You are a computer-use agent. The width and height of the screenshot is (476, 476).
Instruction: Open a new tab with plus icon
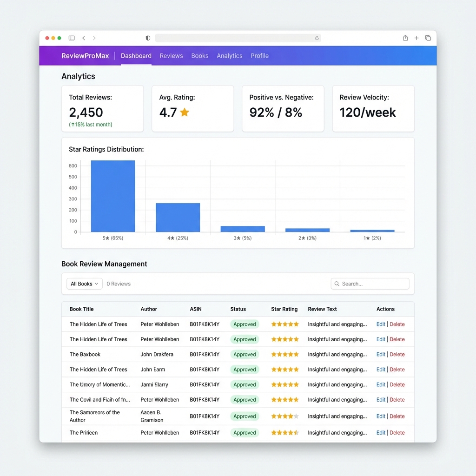pos(416,38)
